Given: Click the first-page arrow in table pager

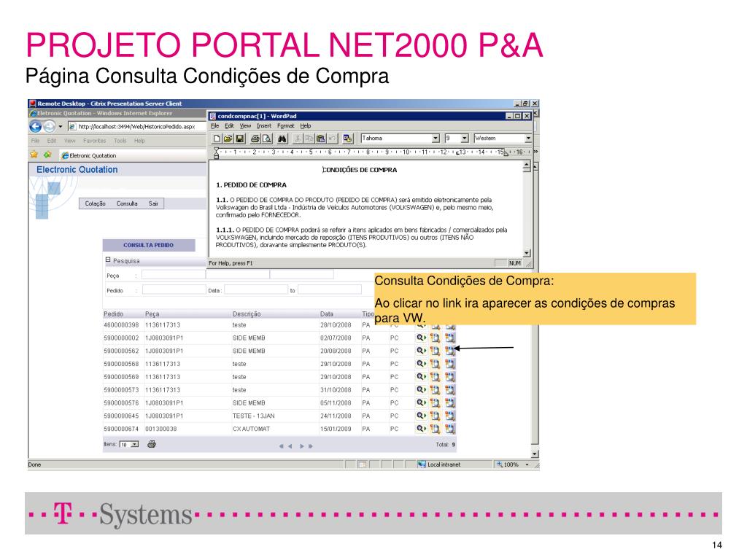Looking at the screenshot, I should [x=281, y=446].
